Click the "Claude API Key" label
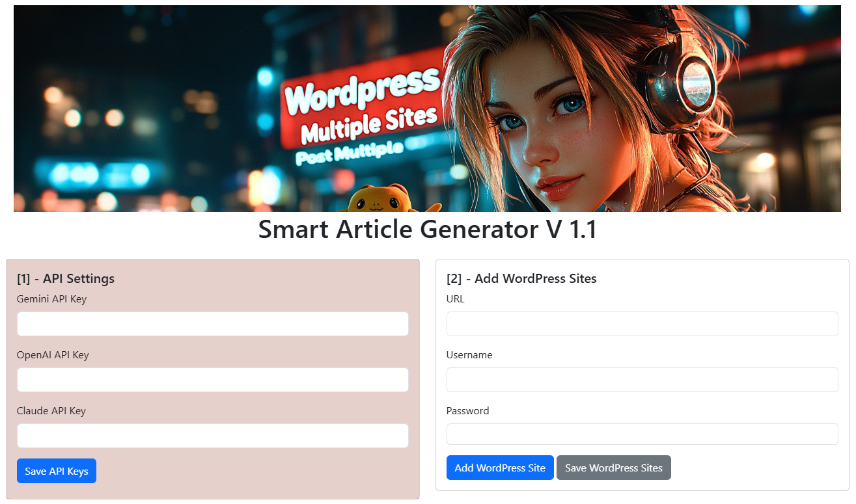 51,411
